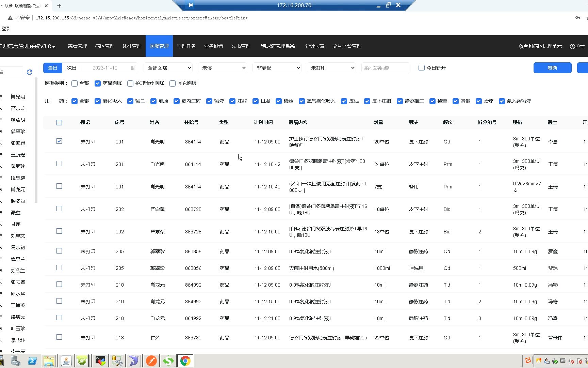Open Server Manager from taskbar
The height and width of the screenshot is (368, 588).
[x=15, y=361]
